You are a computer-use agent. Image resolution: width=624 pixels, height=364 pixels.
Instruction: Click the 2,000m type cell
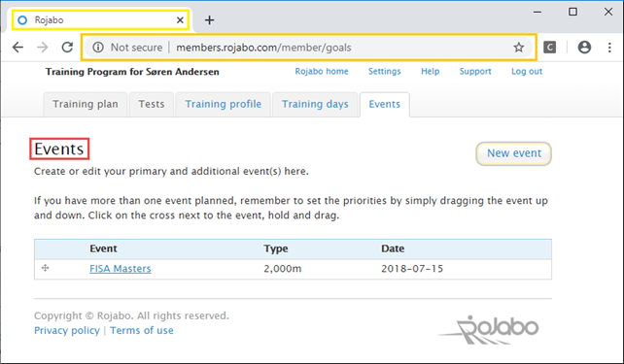click(283, 269)
